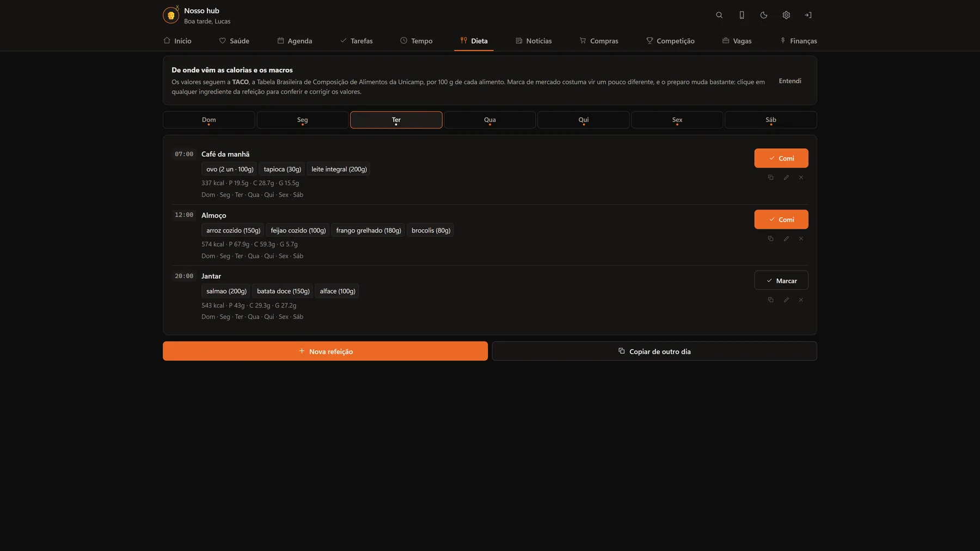Viewport: 980px width, 551px height.
Task: Click Copiar de outro dia button
Action: point(654,351)
